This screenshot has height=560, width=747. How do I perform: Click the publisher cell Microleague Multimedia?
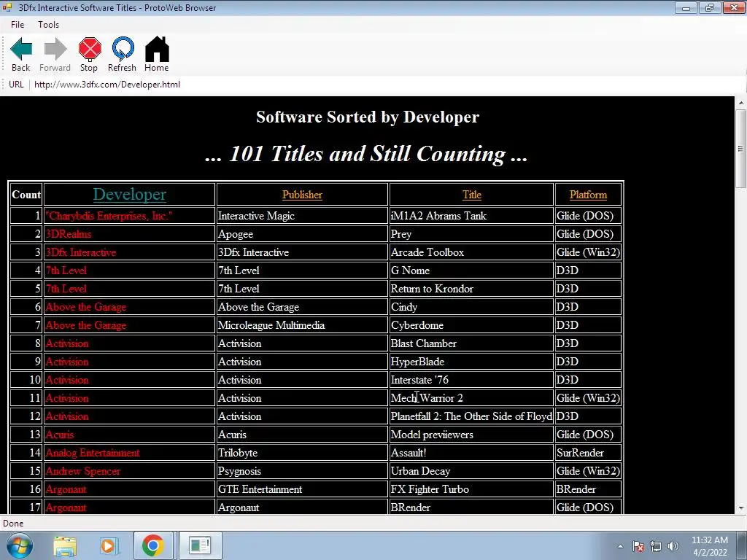302,325
